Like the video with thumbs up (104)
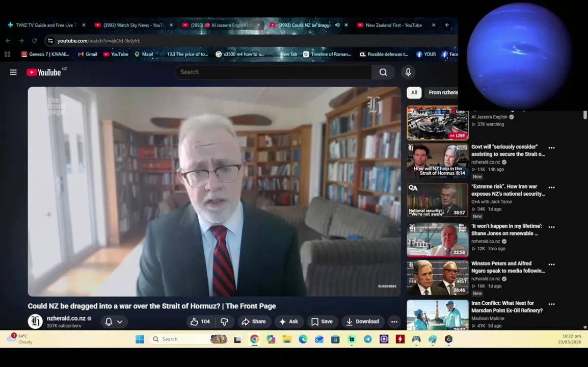 (x=200, y=322)
